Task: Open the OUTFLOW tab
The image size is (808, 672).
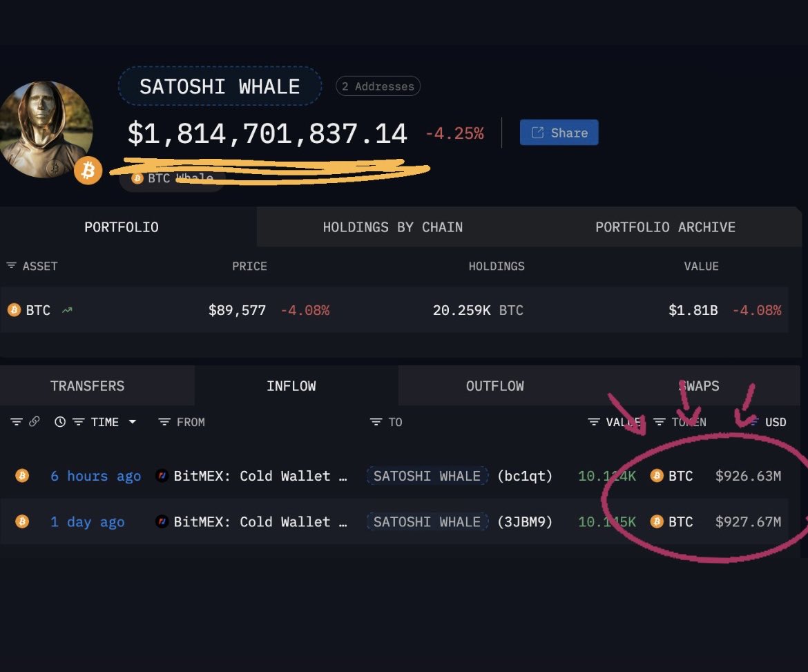Action: [495, 385]
